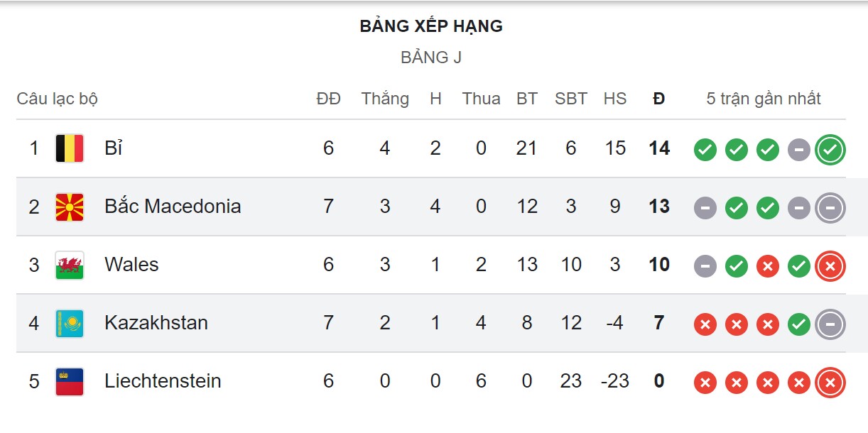Click Liechtenstein's latest circled loss icon
868x433 pixels.
click(830, 382)
